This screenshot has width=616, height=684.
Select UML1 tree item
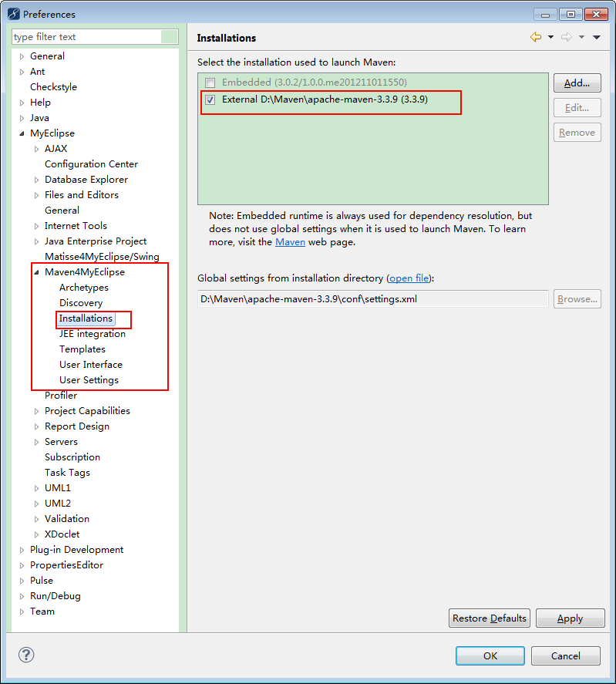(x=58, y=487)
